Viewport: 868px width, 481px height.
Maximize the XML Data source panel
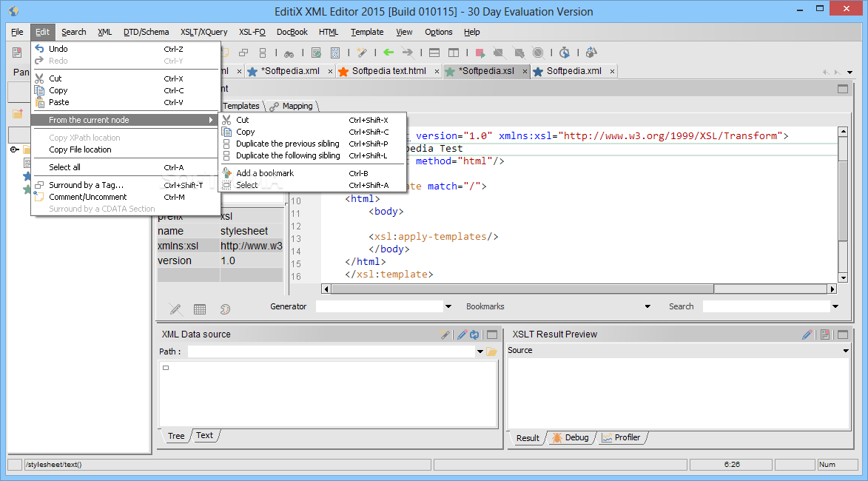point(492,334)
